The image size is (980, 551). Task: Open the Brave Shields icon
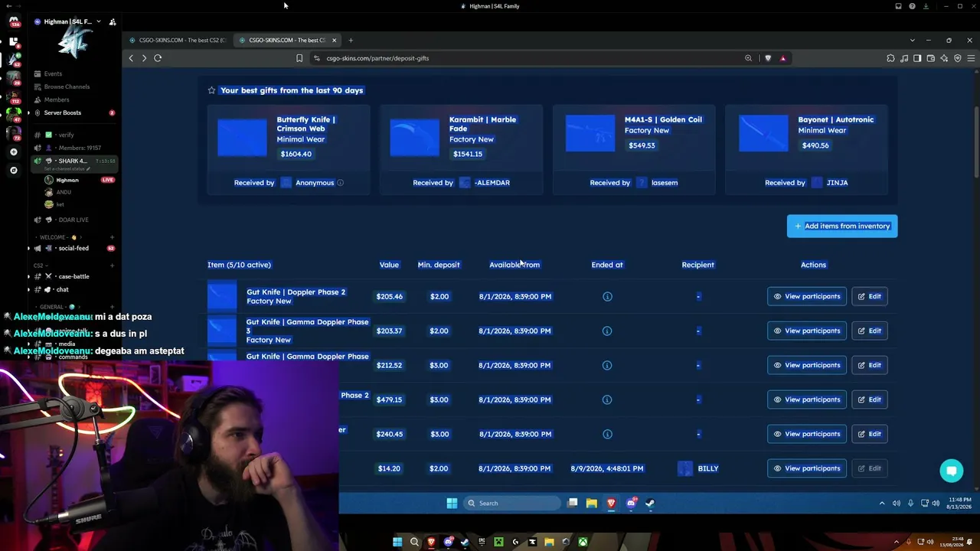[x=768, y=58]
